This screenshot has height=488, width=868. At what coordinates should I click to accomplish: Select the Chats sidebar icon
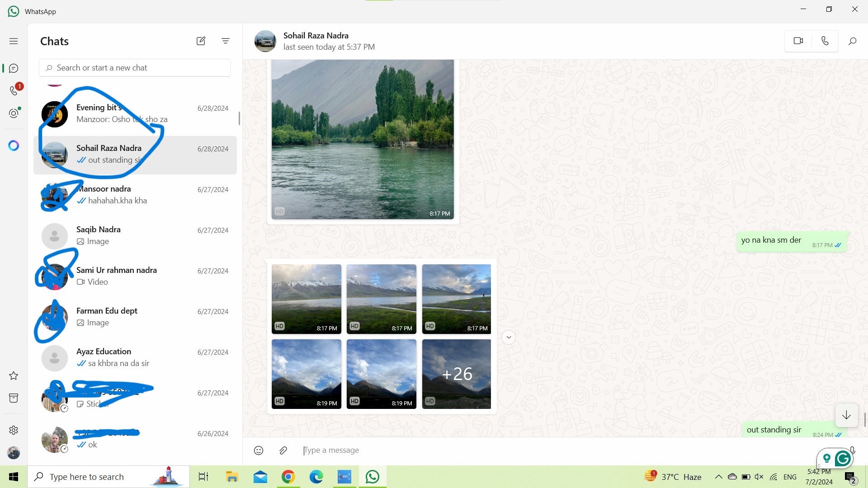coord(14,68)
